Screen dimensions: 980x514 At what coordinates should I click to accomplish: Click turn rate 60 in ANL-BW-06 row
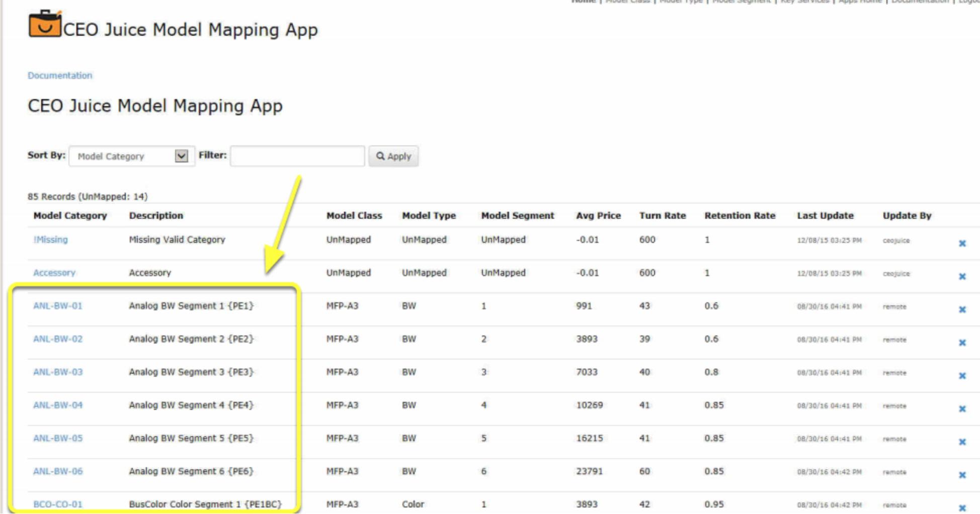click(644, 471)
